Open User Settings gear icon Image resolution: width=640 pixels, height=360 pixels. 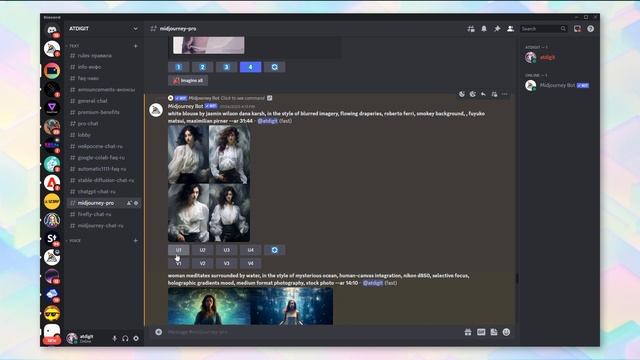(x=136, y=338)
